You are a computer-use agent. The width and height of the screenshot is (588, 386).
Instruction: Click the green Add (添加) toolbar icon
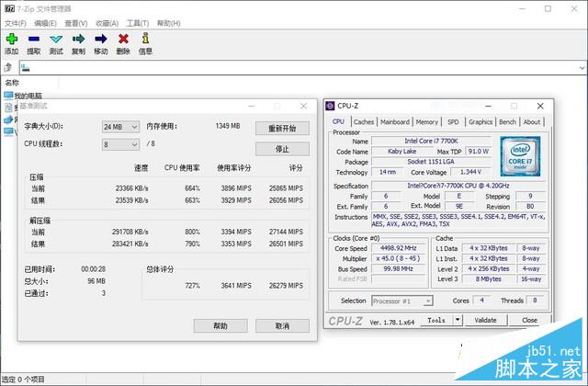[11, 39]
